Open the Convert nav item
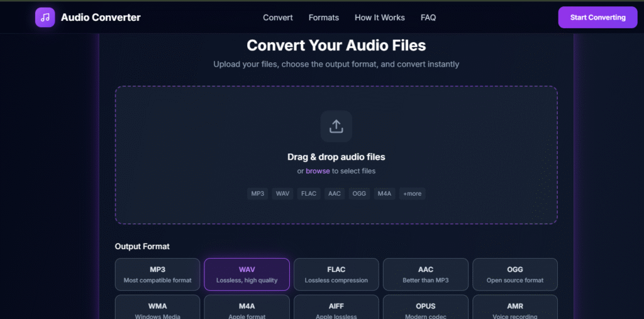 point(277,18)
